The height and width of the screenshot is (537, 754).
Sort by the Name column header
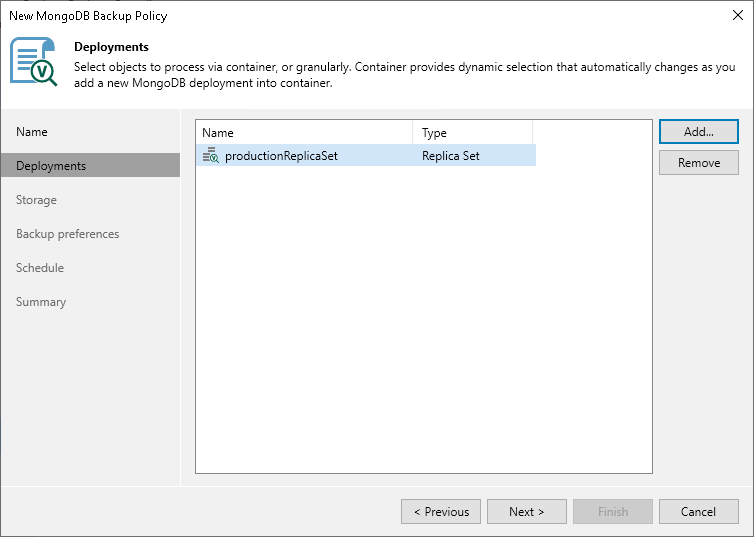(x=304, y=133)
